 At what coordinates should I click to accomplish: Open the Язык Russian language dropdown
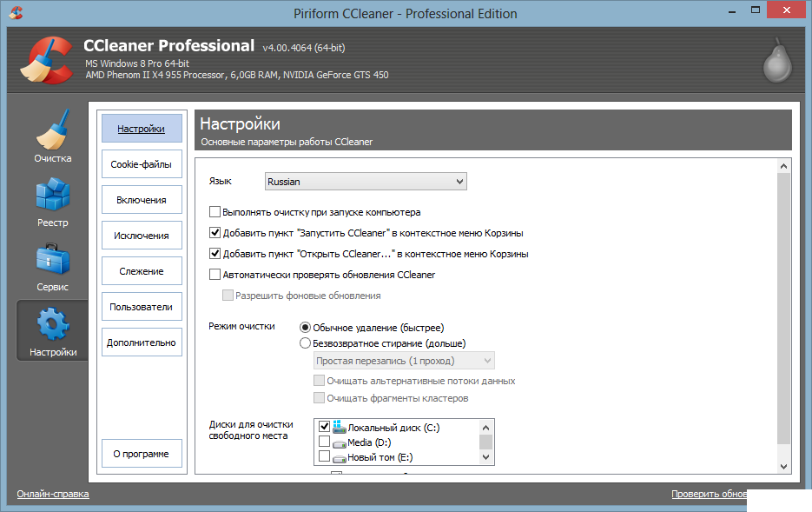point(366,182)
